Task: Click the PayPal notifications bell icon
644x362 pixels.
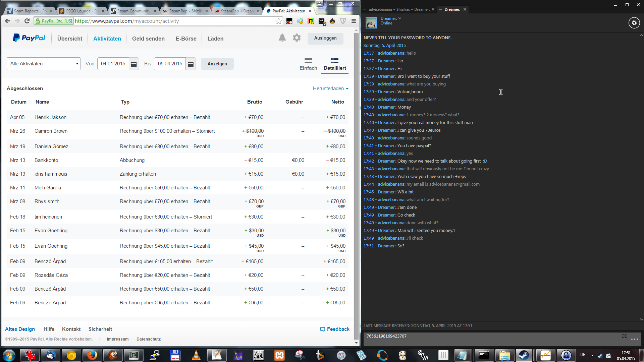Action: [x=282, y=38]
